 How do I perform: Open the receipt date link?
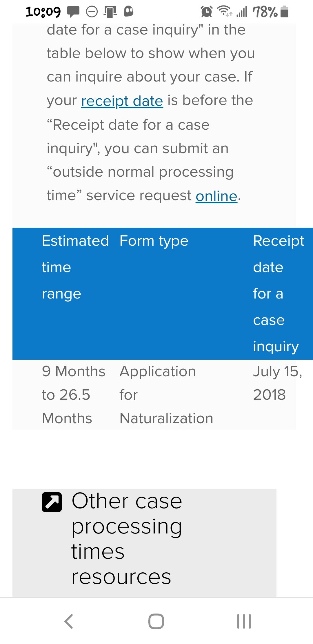click(122, 101)
